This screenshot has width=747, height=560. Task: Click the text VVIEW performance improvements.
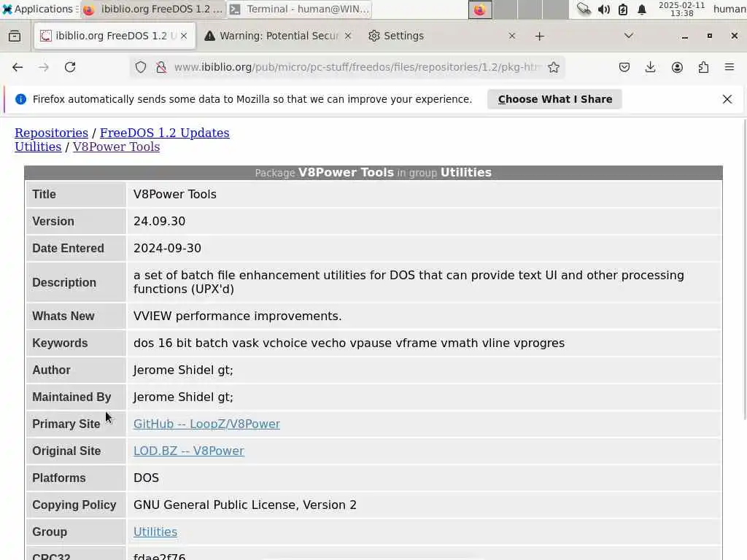pos(237,316)
